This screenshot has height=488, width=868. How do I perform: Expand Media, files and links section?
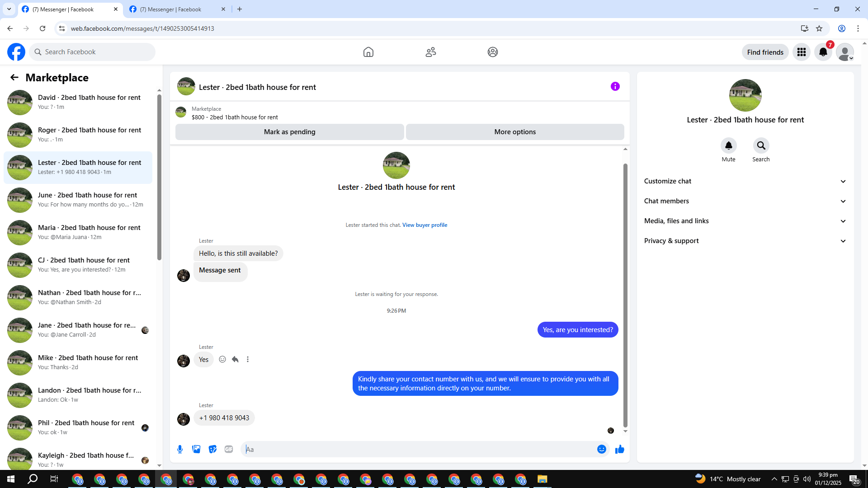[x=745, y=221]
